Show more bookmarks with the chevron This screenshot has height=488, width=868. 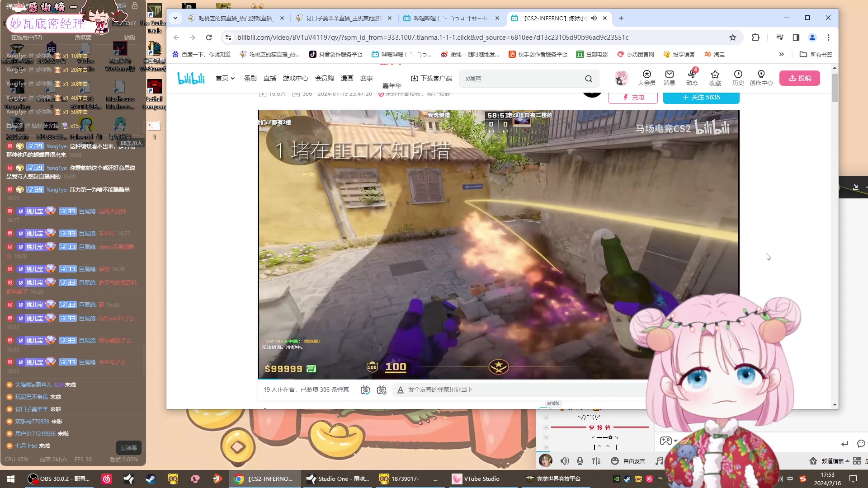782,54
